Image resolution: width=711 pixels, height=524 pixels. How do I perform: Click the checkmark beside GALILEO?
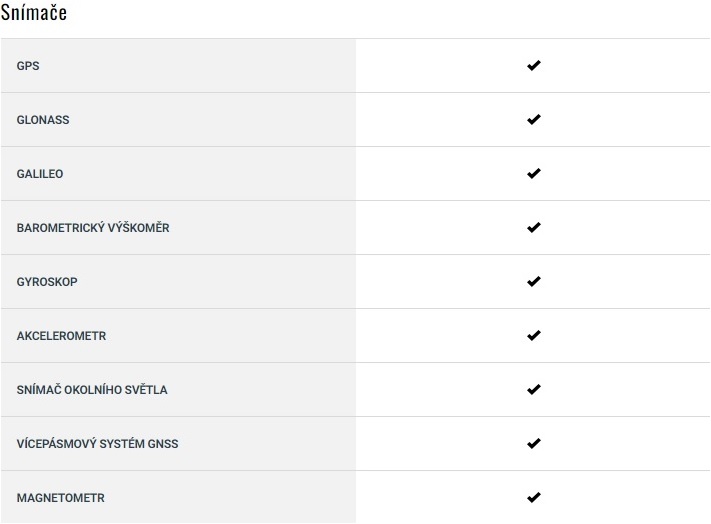coord(533,174)
